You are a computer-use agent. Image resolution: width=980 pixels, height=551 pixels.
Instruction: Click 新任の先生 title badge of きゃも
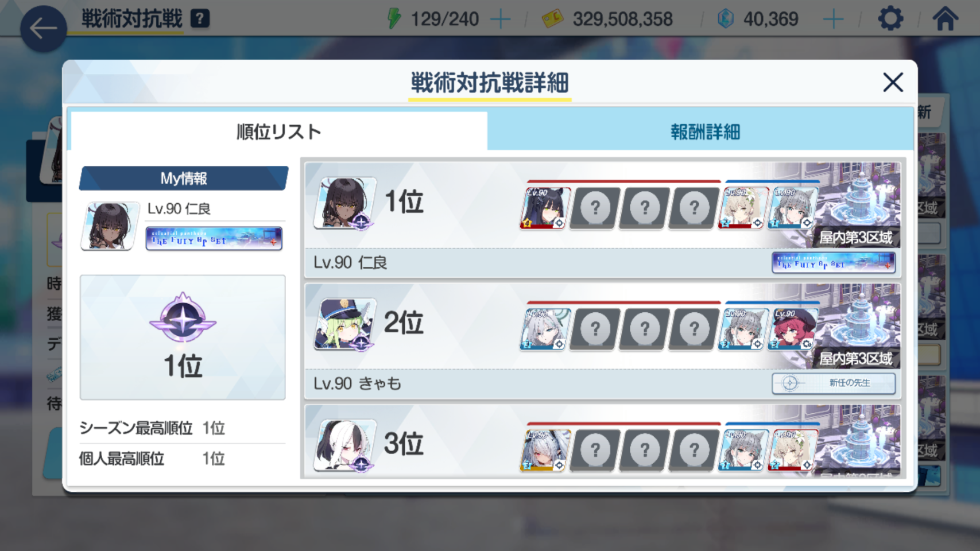pos(834,383)
